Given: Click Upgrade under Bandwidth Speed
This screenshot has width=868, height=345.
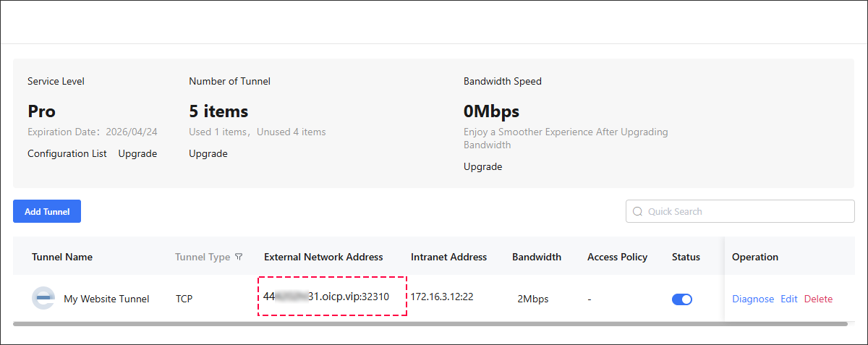Looking at the screenshot, I should pyautogui.click(x=482, y=166).
